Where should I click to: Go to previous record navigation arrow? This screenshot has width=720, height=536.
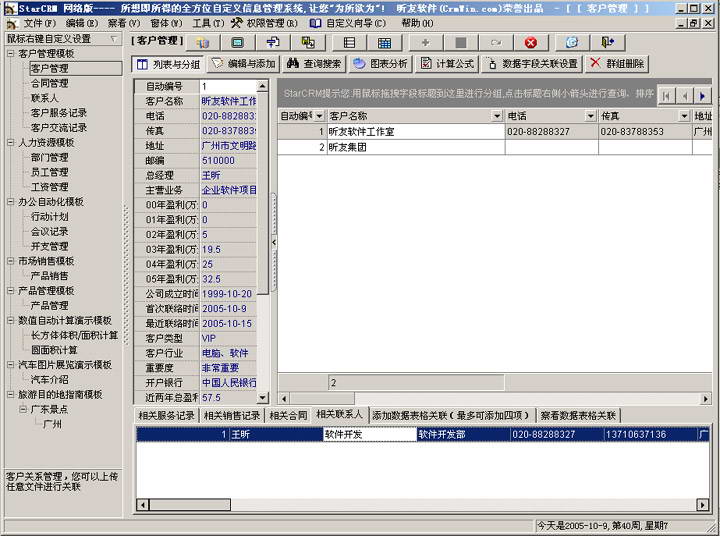(684, 96)
